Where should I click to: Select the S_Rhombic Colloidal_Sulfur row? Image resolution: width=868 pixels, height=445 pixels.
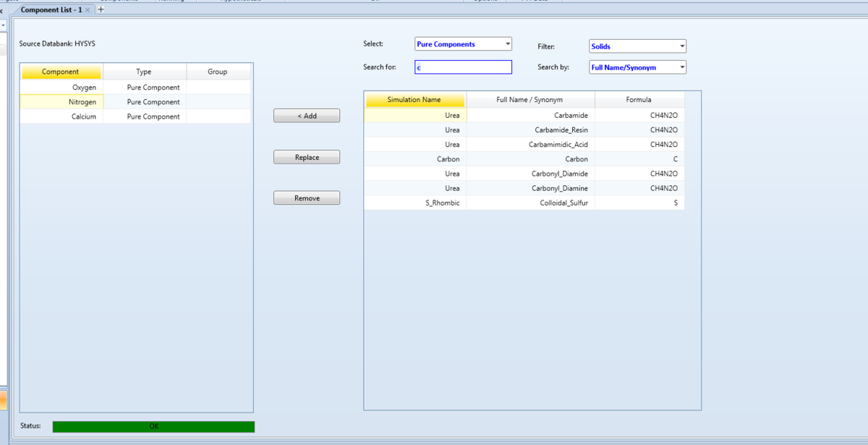524,203
